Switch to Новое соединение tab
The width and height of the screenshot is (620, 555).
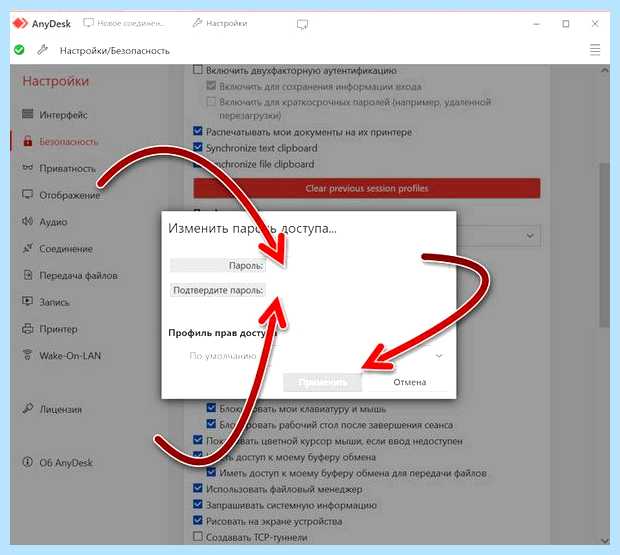coord(124,23)
